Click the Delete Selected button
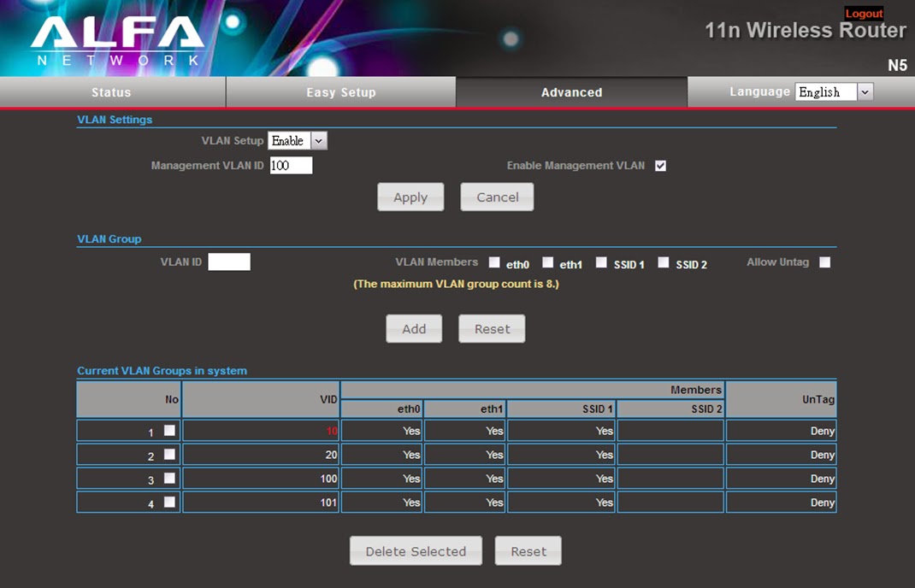 tap(416, 551)
